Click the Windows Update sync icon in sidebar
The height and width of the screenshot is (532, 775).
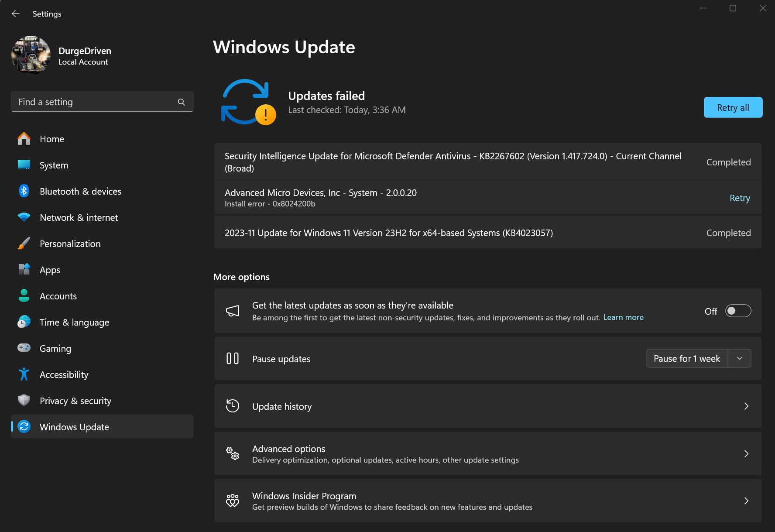click(x=24, y=427)
